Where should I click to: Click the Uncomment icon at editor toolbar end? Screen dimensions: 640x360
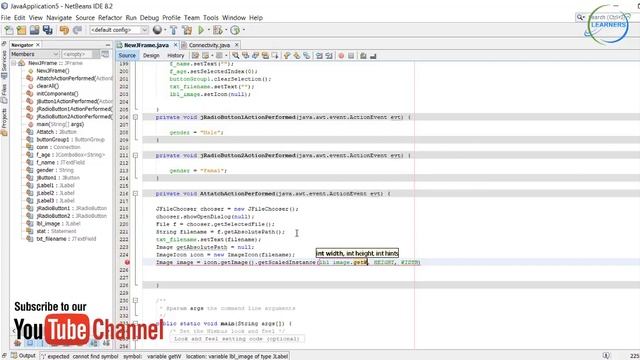click(x=373, y=56)
